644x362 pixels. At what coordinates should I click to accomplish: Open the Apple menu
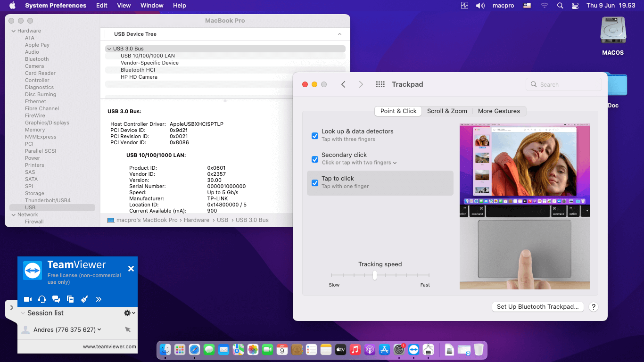(12, 6)
